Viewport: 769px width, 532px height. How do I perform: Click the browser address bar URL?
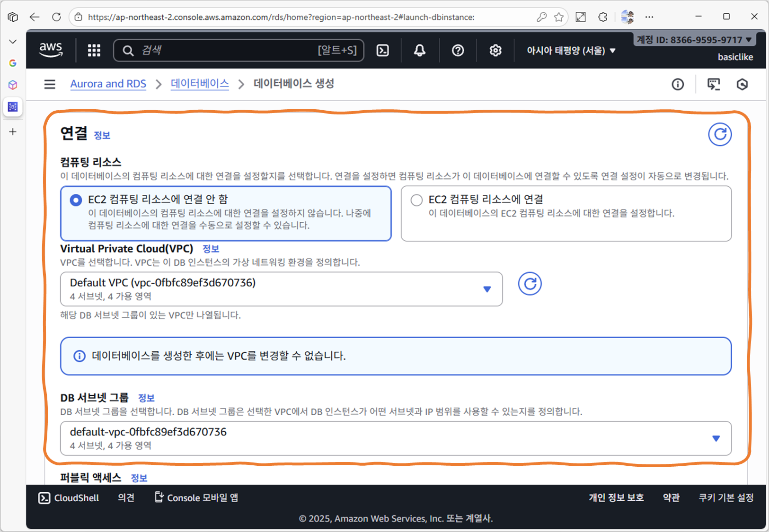281,17
